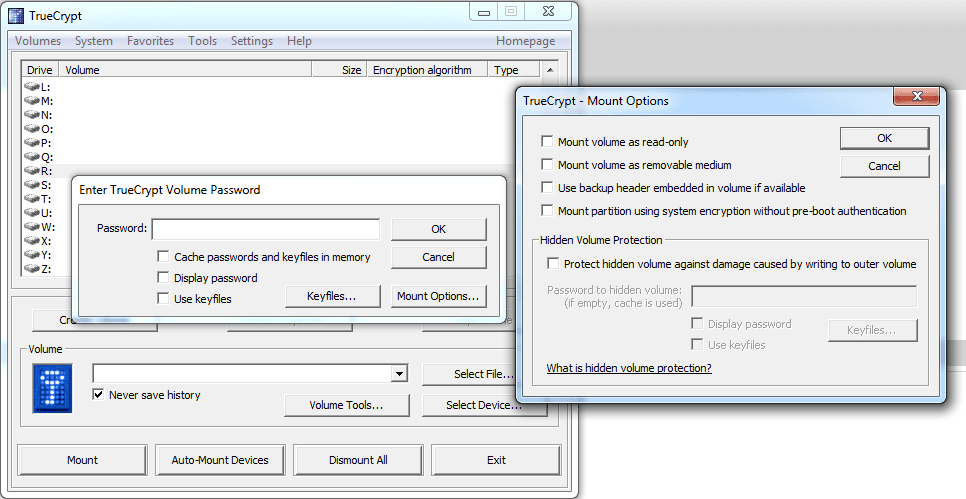Select drive S: in the drive list
The width and height of the screenshot is (966, 499).
pyautogui.click(x=37, y=185)
